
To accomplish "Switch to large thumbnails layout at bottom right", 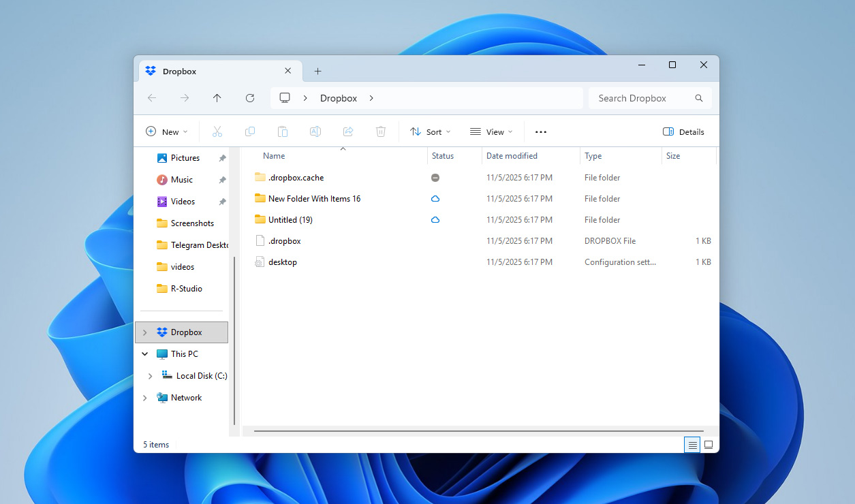I will 709,444.
